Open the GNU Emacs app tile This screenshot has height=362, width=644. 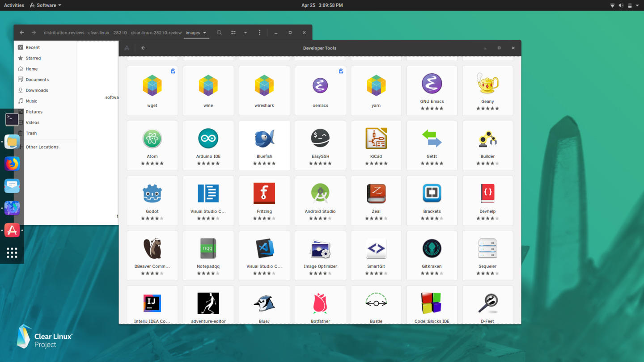[432, 91]
